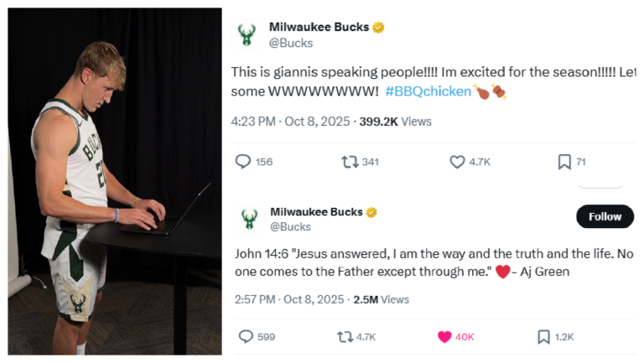Screen dimensions: 644x363
Task: Open the @Bucks handle on bottom tweet
Action: (x=290, y=226)
